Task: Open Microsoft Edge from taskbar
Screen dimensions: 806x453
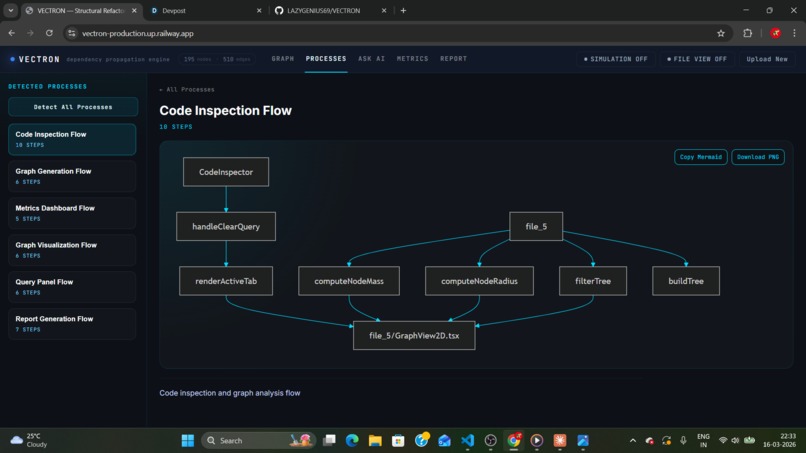Action: coord(352,441)
